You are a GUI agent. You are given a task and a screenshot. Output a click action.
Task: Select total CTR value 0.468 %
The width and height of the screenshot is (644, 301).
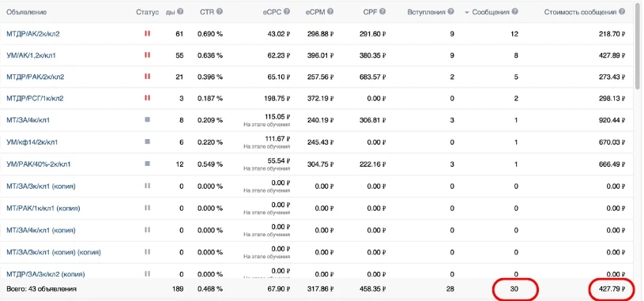[210, 289]
